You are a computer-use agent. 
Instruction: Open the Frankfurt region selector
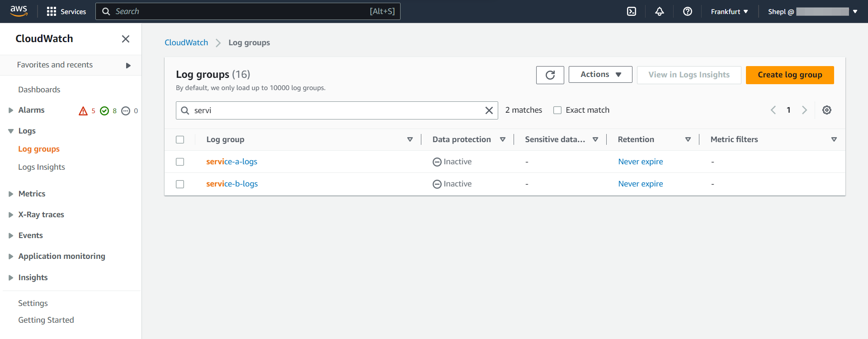tap(729, 11)
